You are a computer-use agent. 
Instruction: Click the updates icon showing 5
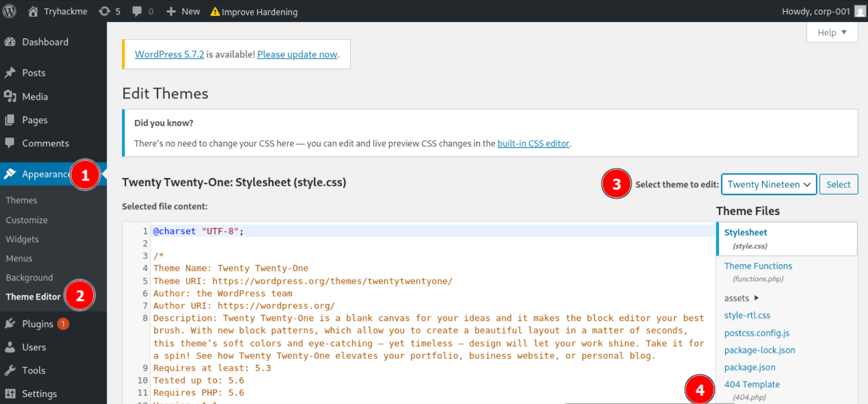click(104, 11)
